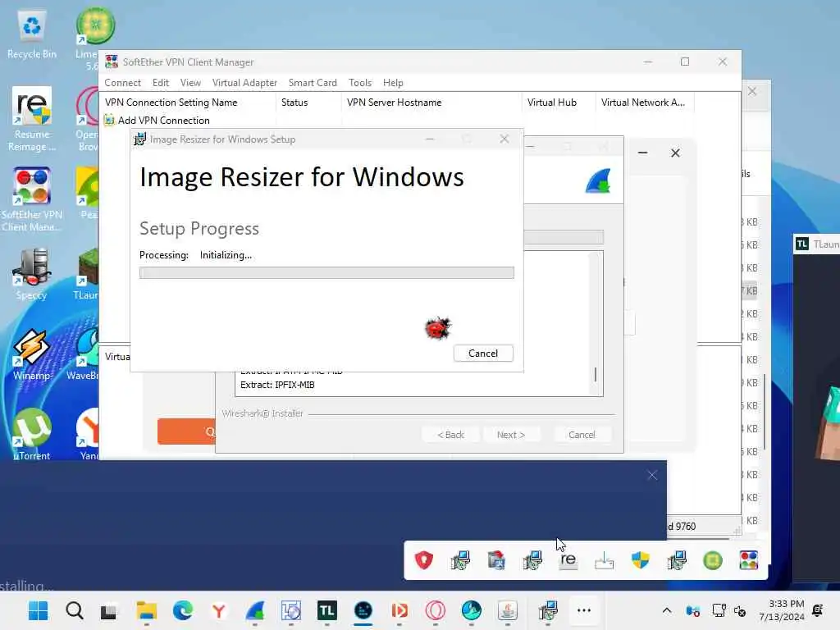This screenshot has width=840, height=630.
Task: Click Next in the Wireshark installer
Action: pos(510,435)
